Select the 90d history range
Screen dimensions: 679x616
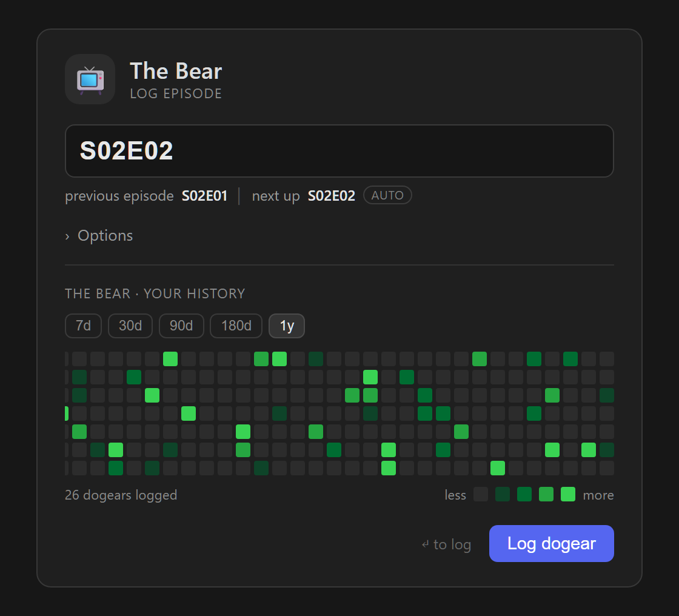point(181,326)
